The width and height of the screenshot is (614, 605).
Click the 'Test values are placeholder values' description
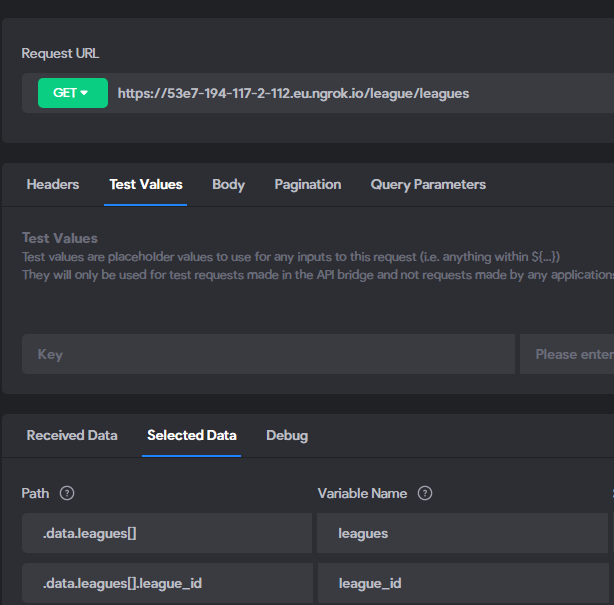click(291, 257)
